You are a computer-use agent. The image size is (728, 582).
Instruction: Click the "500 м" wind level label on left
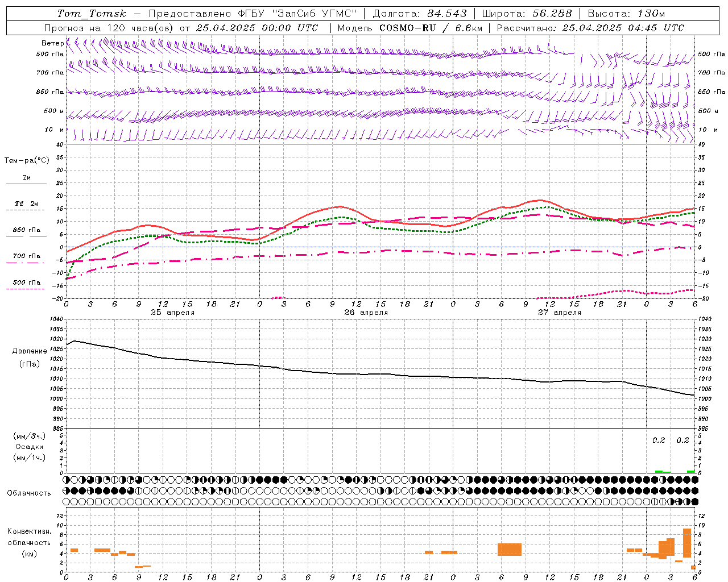54,111
